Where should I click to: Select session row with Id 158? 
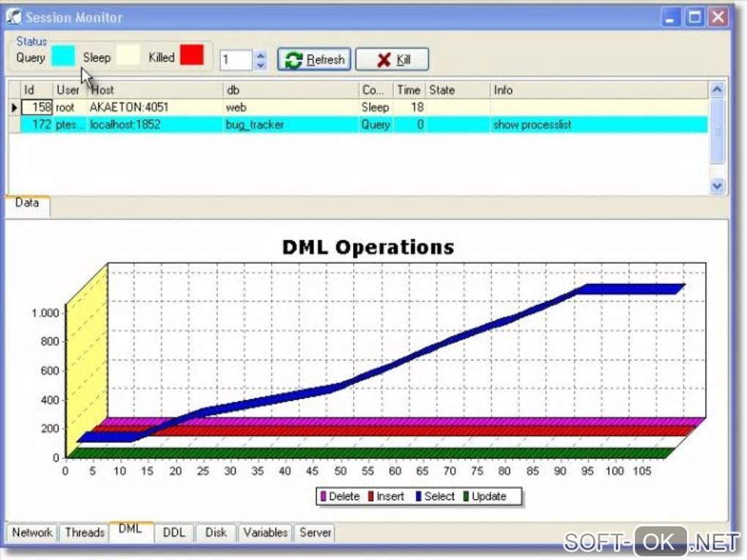click(359, 108)
